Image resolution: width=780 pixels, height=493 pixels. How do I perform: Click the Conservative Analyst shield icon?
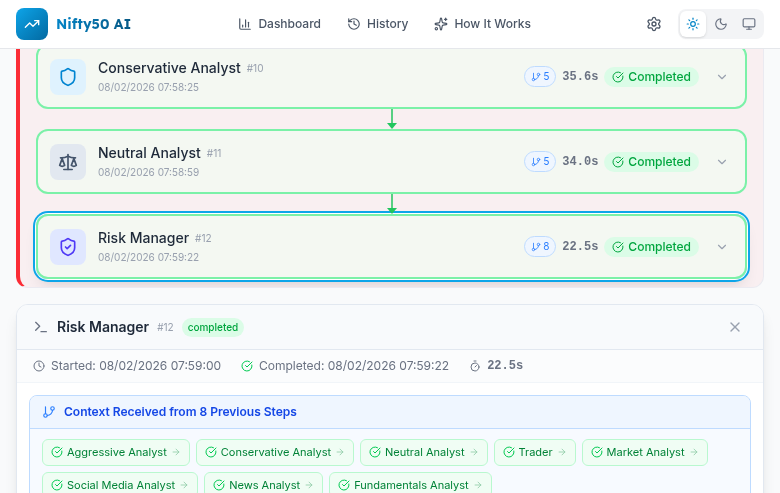tap(68, 77)
